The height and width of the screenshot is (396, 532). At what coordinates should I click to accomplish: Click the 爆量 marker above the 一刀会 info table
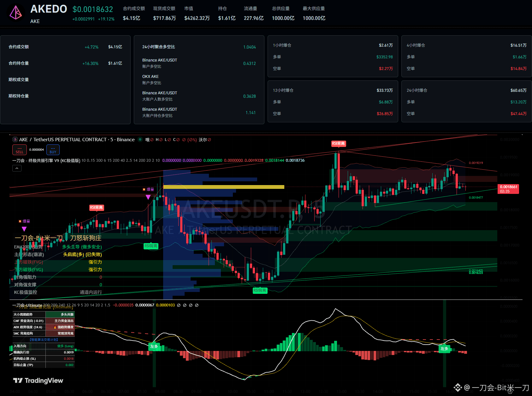(24, 221)
